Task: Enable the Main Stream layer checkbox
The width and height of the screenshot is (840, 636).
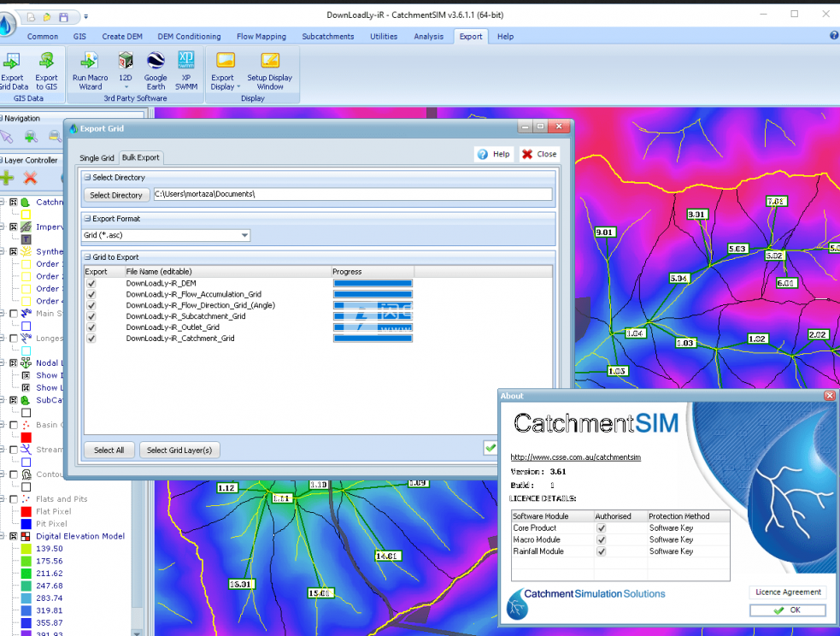Action: click(x=14, y=314)
